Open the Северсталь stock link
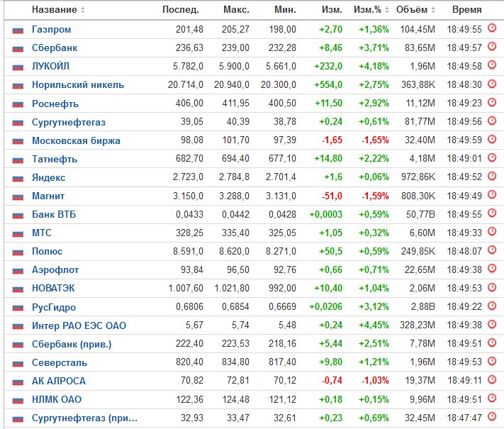 [60, 363]
